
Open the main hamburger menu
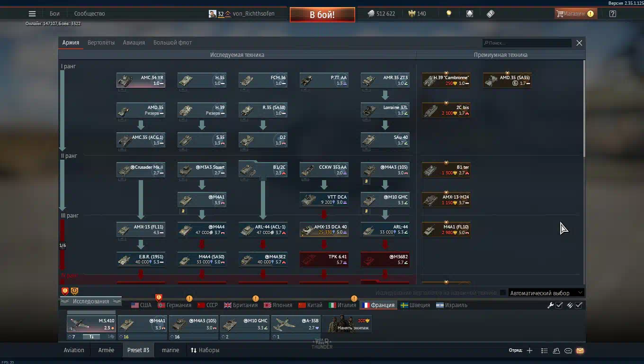32,14
